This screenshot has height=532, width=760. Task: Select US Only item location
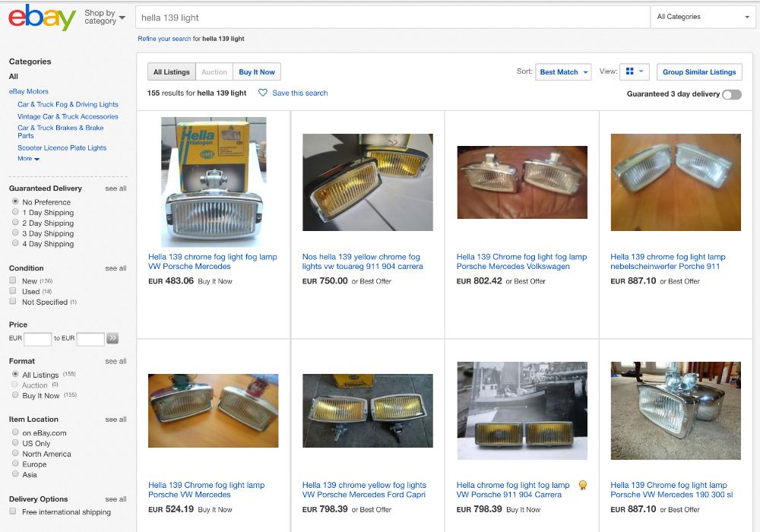[x=15, y=443]
